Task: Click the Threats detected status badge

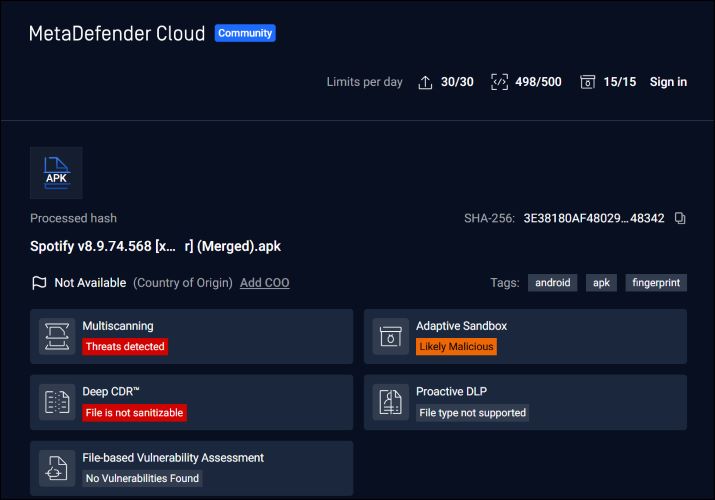Action: (x=125, y=346)
